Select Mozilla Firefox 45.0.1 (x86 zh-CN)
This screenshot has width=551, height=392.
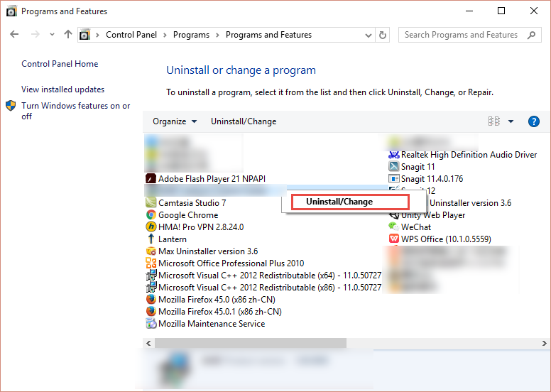(x=220, y=312)
